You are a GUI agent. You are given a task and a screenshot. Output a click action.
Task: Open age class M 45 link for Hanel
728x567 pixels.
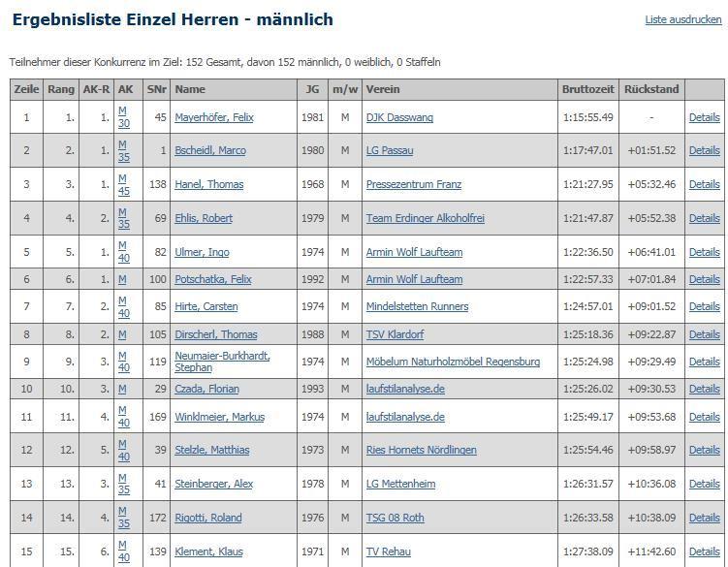(123, 184)
